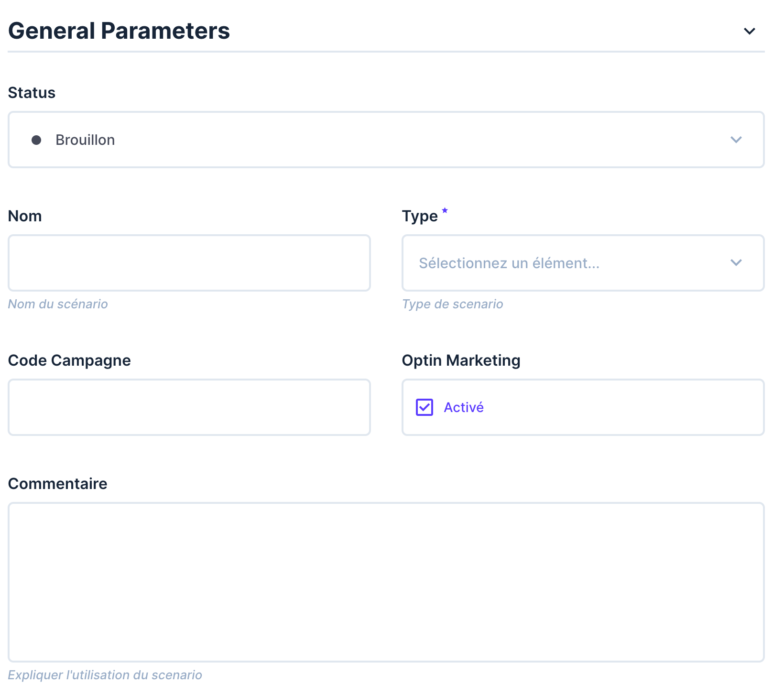Screen dimensions: 784x696
Task: Click the Commentaire label
Action: [58, 484]
